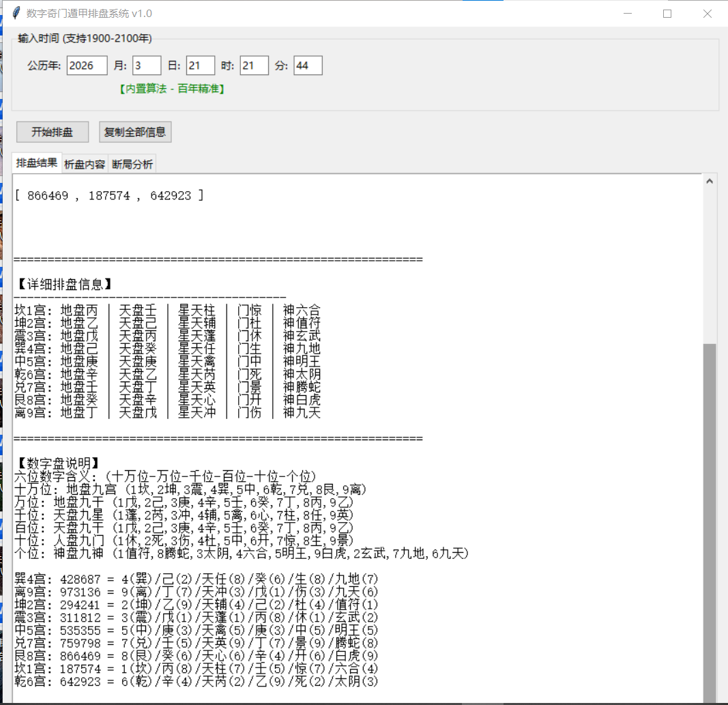Click the 【内置算法 - 百年精准】 green label

click(172, 89)
